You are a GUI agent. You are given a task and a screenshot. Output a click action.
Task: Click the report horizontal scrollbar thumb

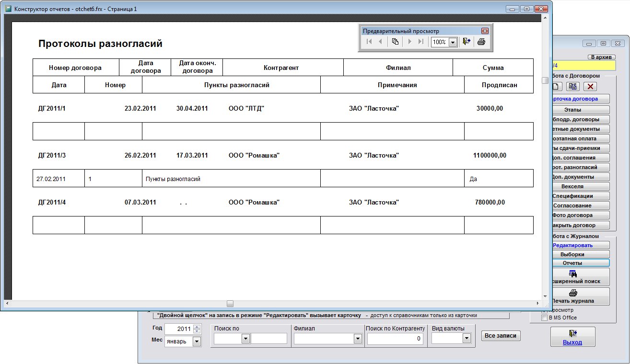tap(230, 303)
